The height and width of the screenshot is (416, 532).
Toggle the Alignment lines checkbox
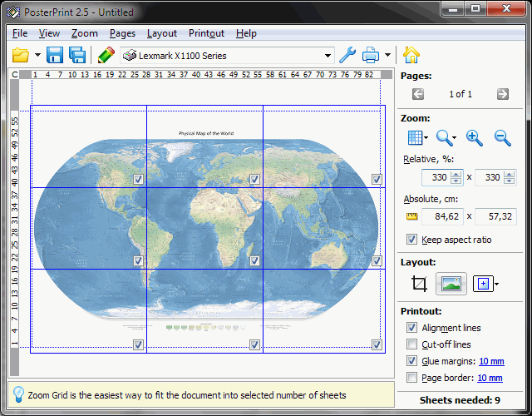tap(411, 328)
